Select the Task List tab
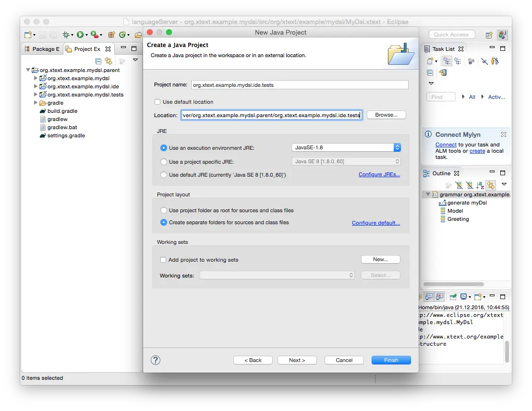Screen dimensions: 532x411 click(444, 49)
